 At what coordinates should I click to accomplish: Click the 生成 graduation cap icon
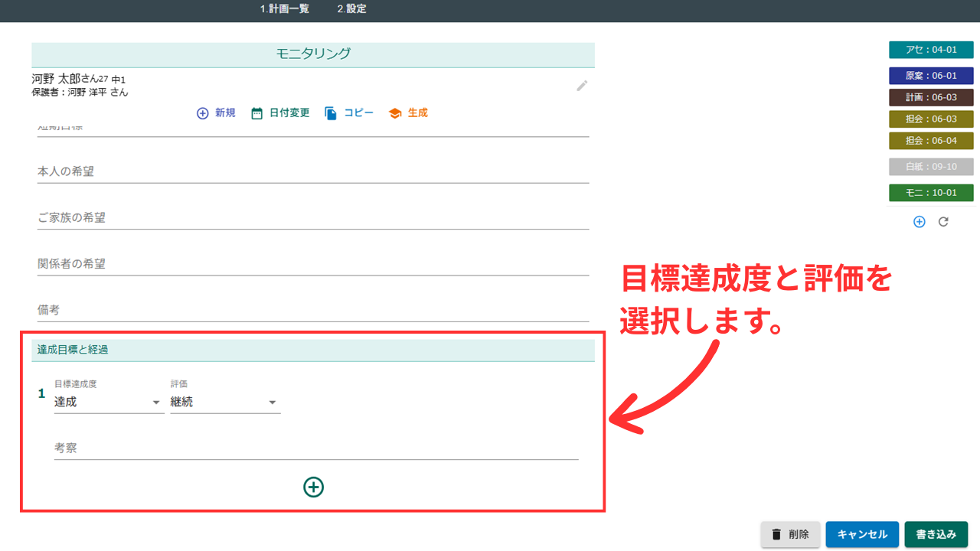[395, 113]
